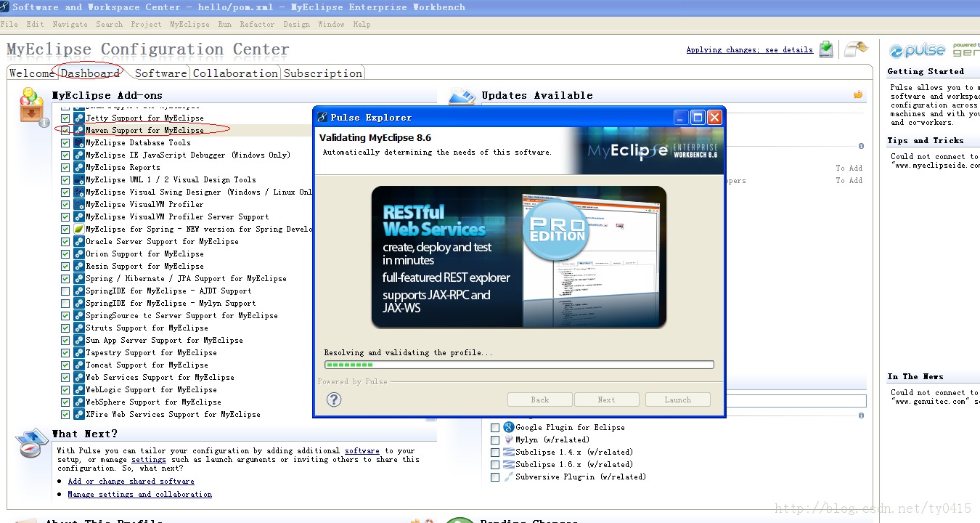Click the Jetty Support plugin icon
This screenshot has height=523, width=980.
(x=78, y=118)
